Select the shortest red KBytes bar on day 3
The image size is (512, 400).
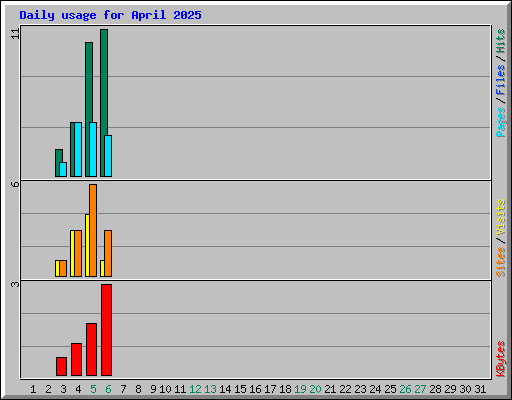61,366
